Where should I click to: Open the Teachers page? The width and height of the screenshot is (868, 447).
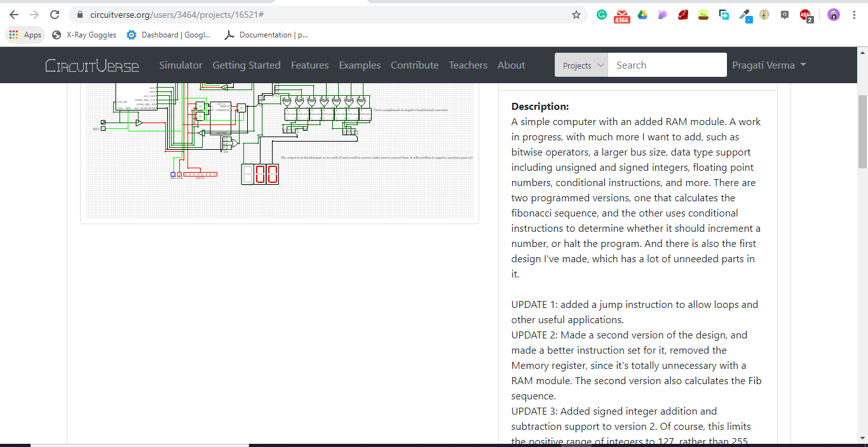click(468, 65)
